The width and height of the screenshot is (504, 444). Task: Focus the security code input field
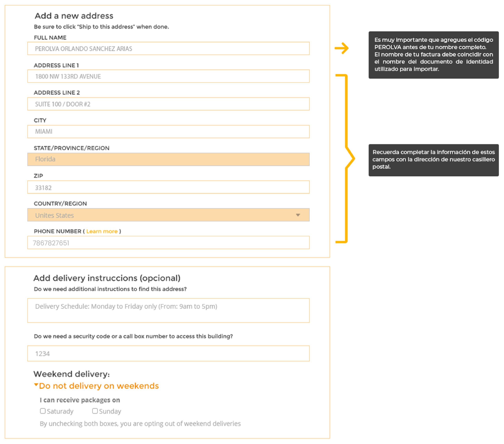click(168, 353)
